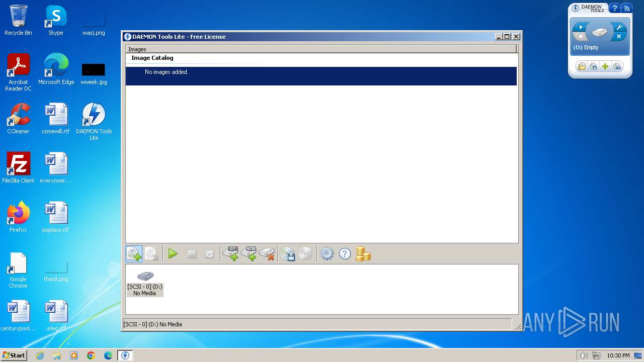Click the Images column header
644x362 pixels.
(321, 49)
